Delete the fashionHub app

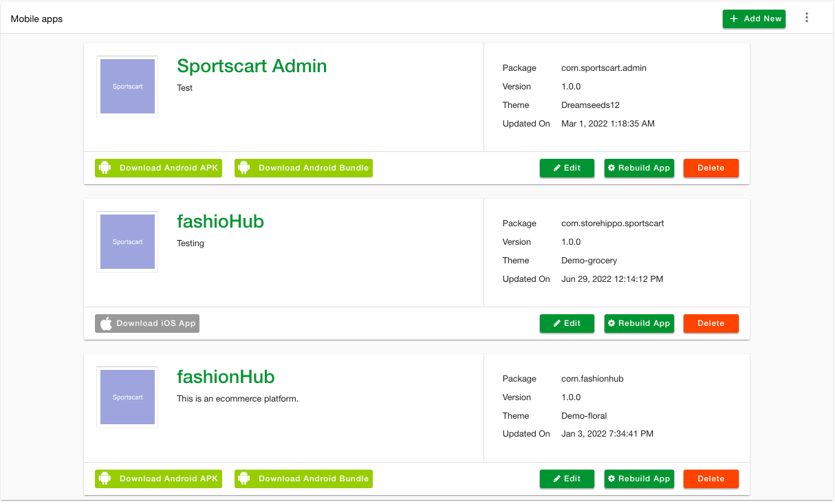coord(711,479)
